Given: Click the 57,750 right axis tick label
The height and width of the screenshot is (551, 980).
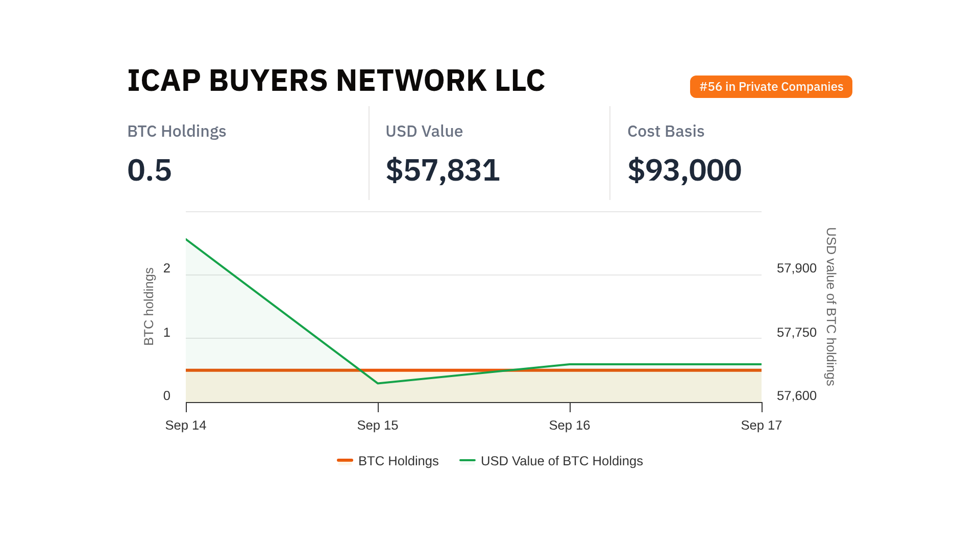Looking at the screenshot, I should pyautogui.click(x=796, y=333).
